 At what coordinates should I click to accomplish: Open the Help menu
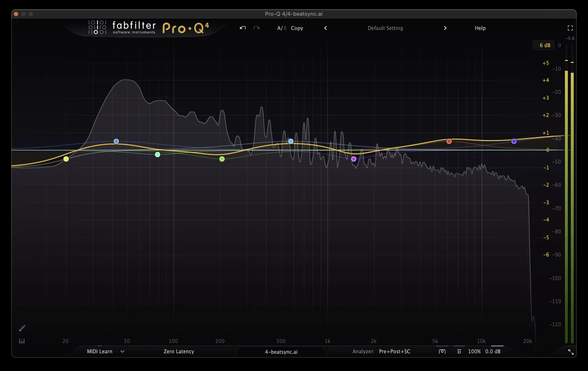point(480,28)
